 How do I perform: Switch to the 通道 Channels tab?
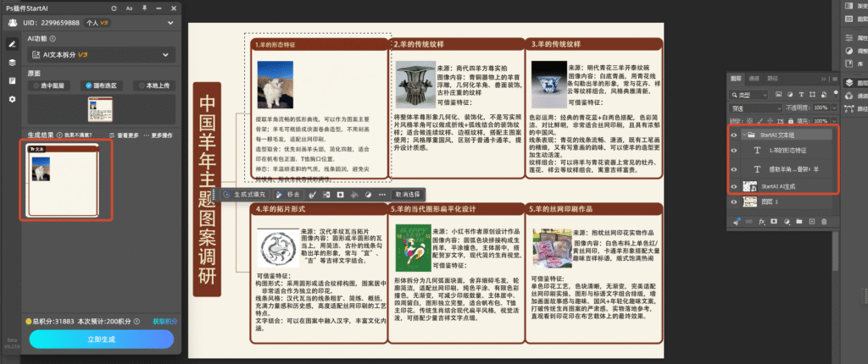coord(754,79)
